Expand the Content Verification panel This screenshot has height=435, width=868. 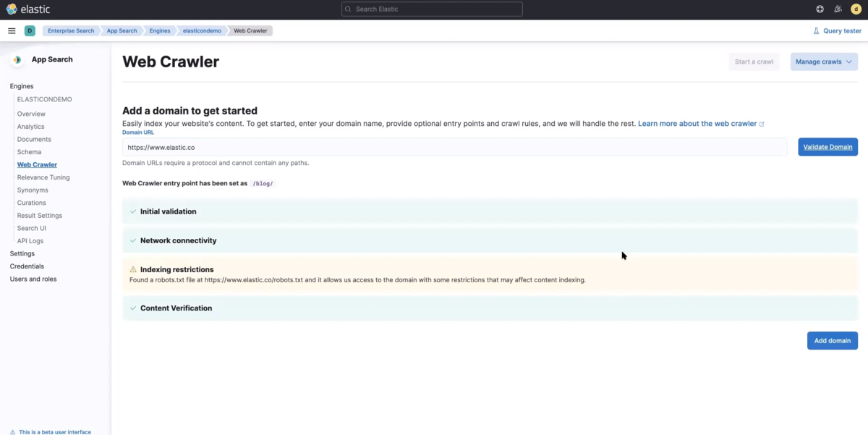pyautogui.click(x=490, y=308)
